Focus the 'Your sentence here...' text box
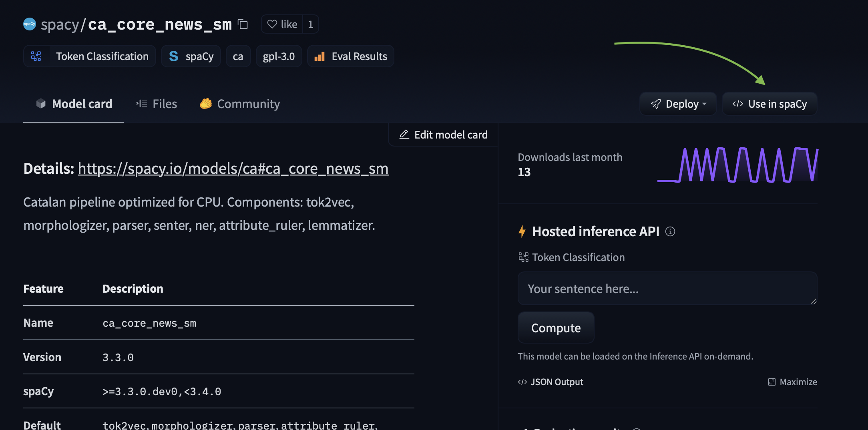Viewport: 868px width, 430px height. tap(667, 289)
